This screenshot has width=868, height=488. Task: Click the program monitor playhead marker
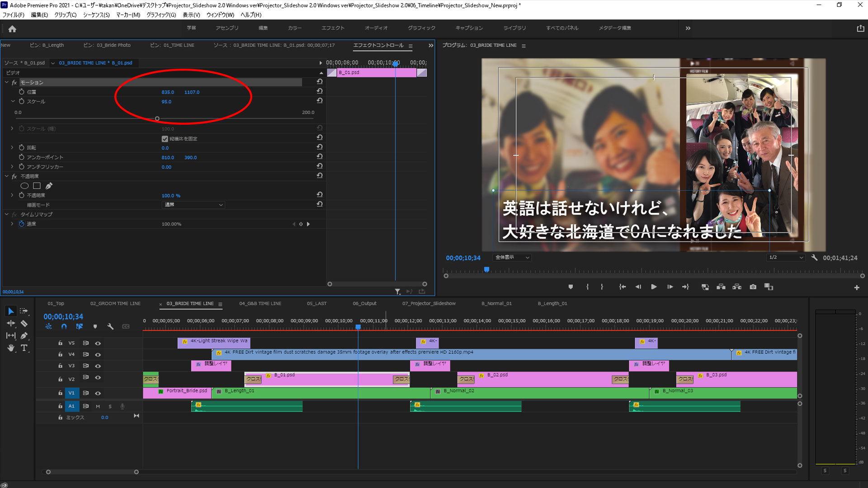click(486, 269)
